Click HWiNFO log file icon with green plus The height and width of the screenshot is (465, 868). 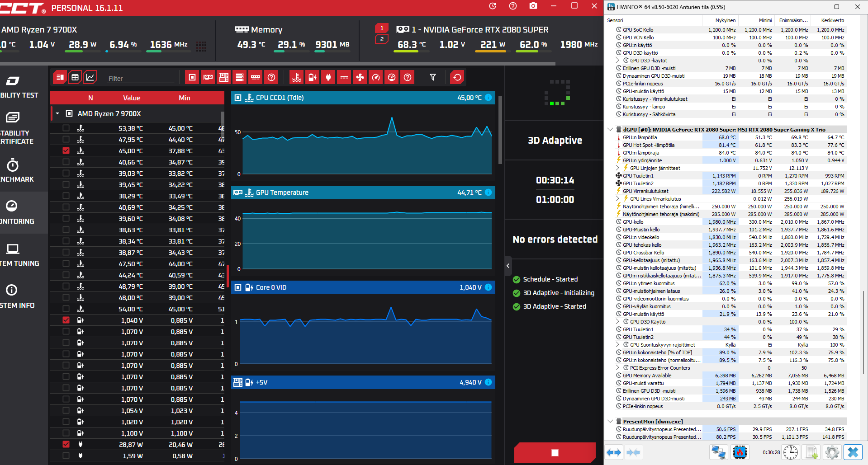point(811,452)
